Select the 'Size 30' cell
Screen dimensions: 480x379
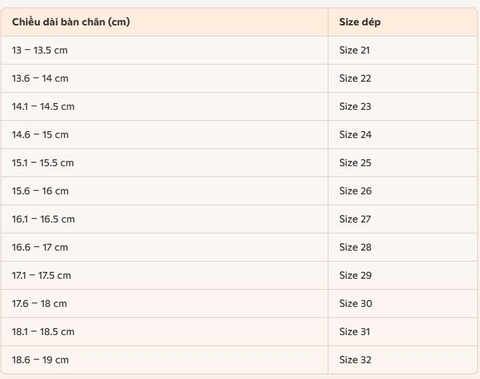pos(403,304)
